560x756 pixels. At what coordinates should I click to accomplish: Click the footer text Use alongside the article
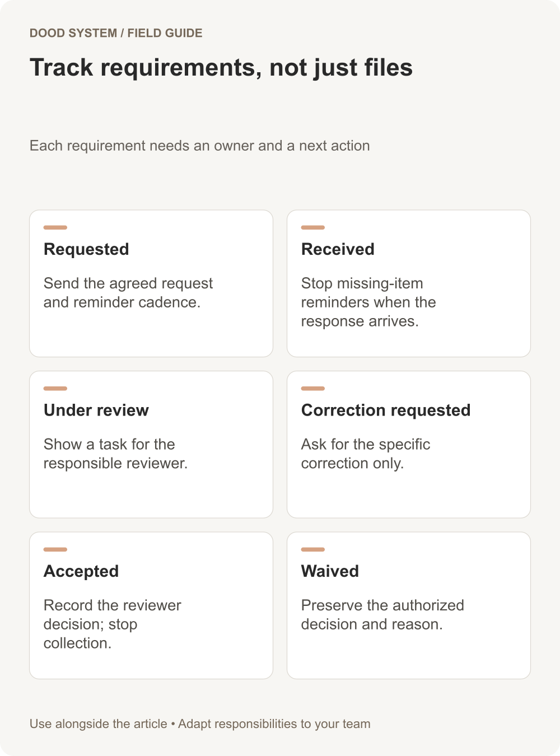[x=99, y=724]
